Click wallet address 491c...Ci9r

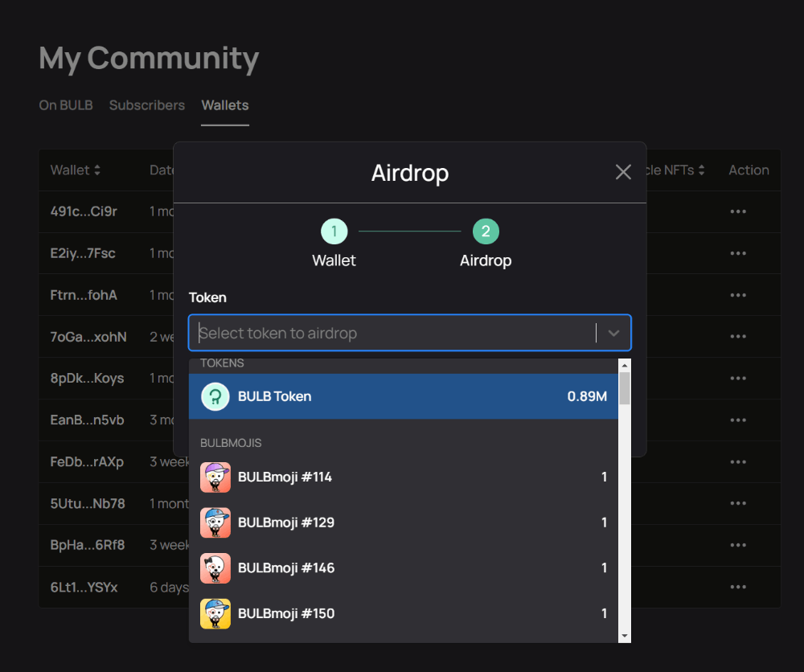tap(84, 211)
